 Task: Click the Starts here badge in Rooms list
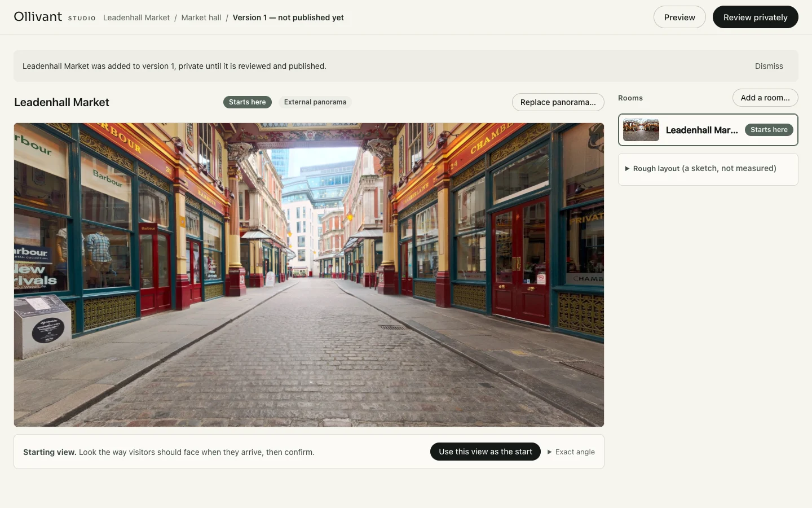(769, 130)
